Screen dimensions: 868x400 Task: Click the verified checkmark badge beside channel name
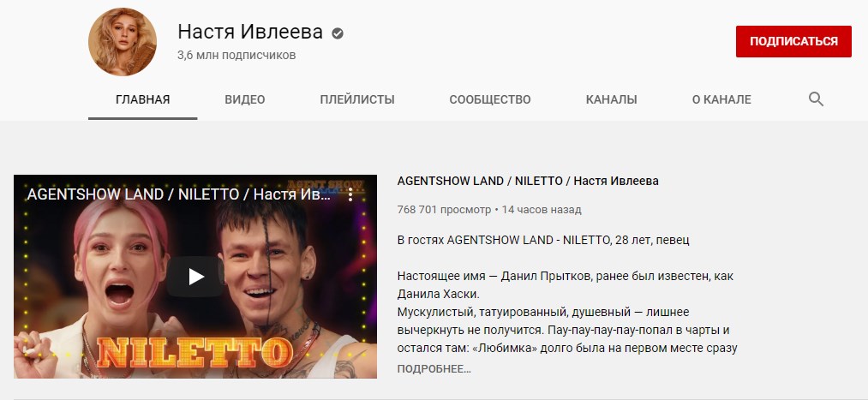[338, 33]
